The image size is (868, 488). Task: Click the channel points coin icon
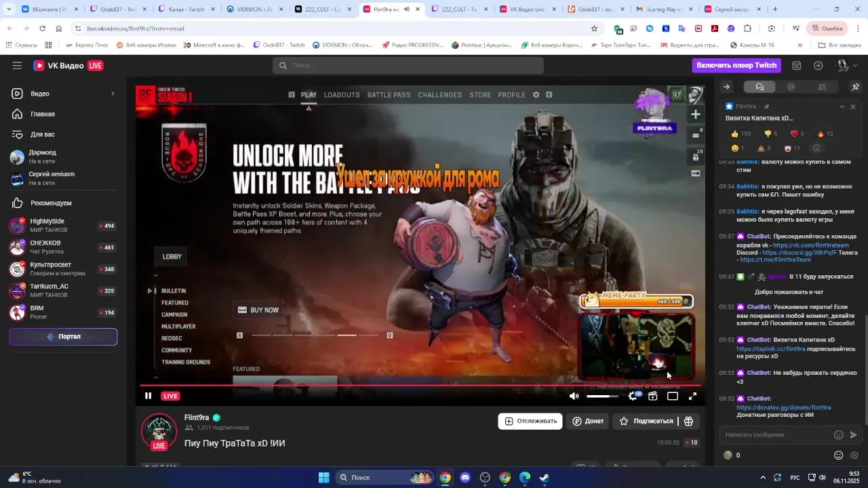pyautogui.click(x=728, y=455)
